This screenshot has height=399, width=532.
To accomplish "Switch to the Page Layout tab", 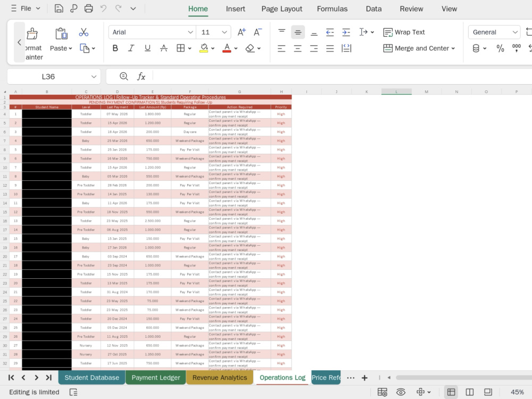I will click(281, 9).
